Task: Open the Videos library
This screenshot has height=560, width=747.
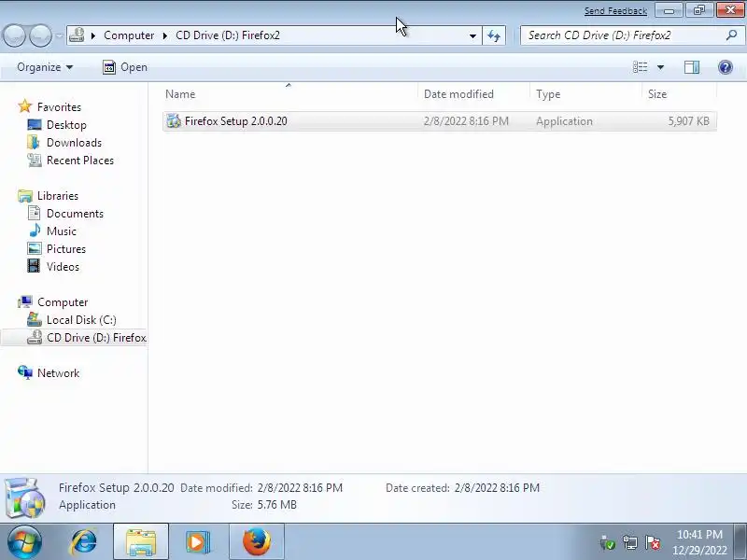Action: pos(63,267)
